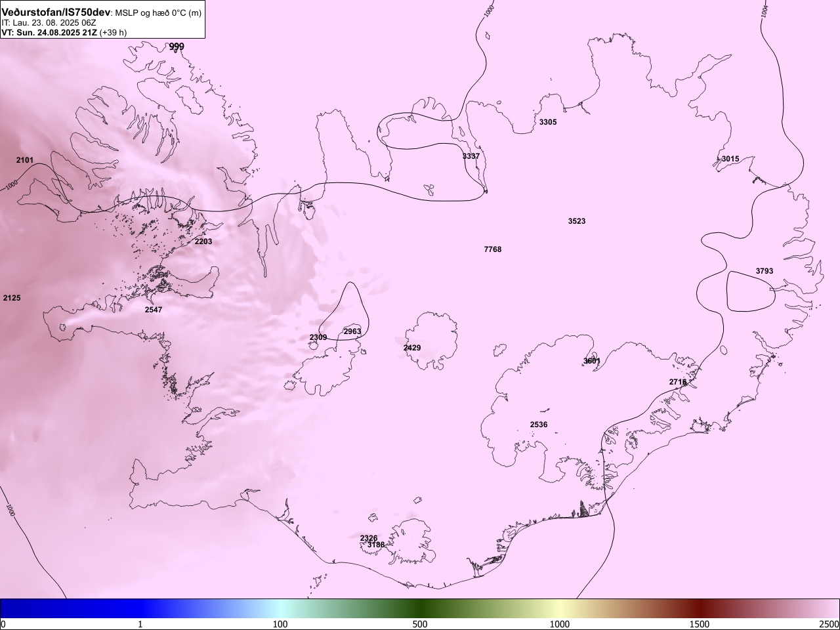Click the 1500 label on color scale

pos(700,623)
